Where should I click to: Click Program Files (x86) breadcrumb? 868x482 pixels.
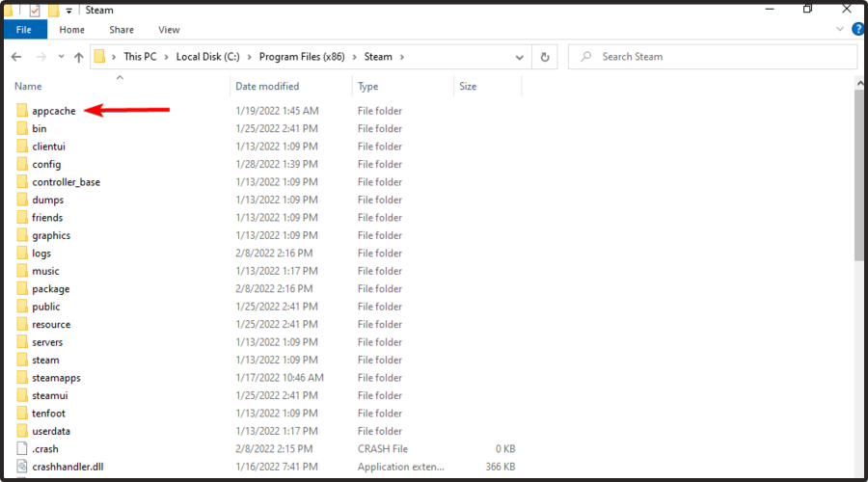pyautogui.click(x=302, y=57)
